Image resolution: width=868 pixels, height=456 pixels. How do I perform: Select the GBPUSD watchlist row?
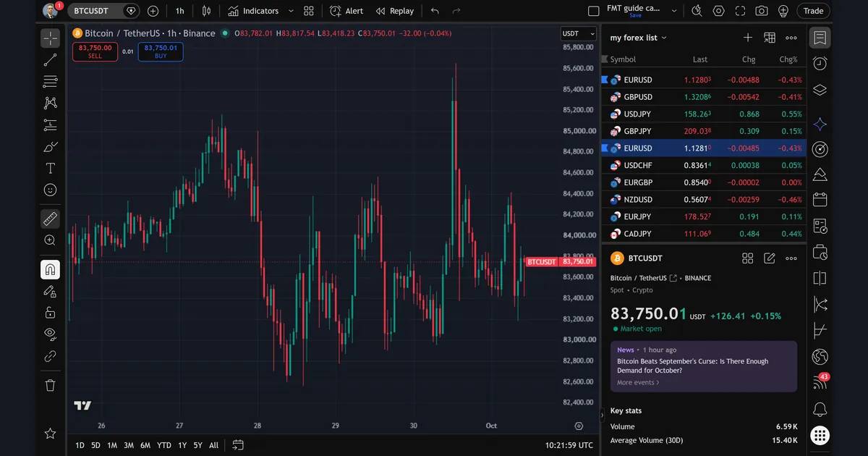tap(703, 97)
